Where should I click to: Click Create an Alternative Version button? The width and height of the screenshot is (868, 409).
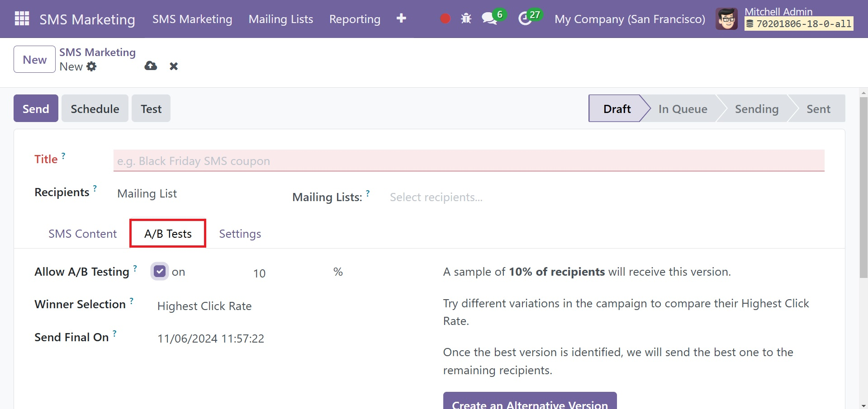530,400
